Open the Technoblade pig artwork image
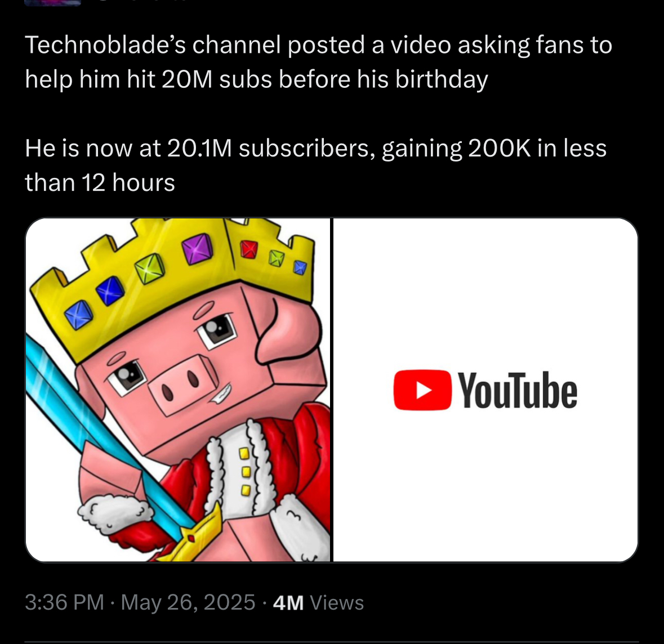664x644 pixels. [178, 390]
